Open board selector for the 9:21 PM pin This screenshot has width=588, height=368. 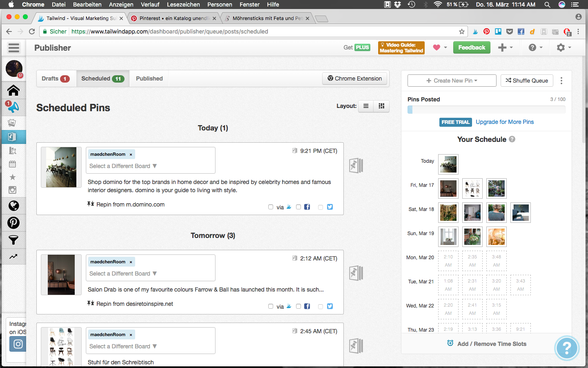click(x=123, y=166)
